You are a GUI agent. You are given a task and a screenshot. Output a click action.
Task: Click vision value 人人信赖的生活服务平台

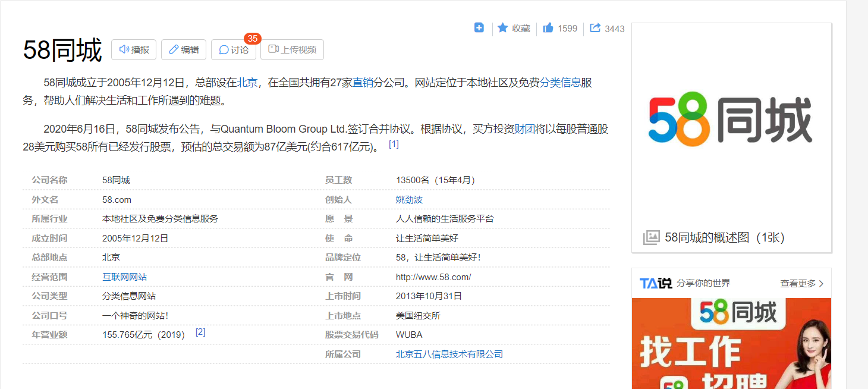pyautogui.click(x=445, y=218)
